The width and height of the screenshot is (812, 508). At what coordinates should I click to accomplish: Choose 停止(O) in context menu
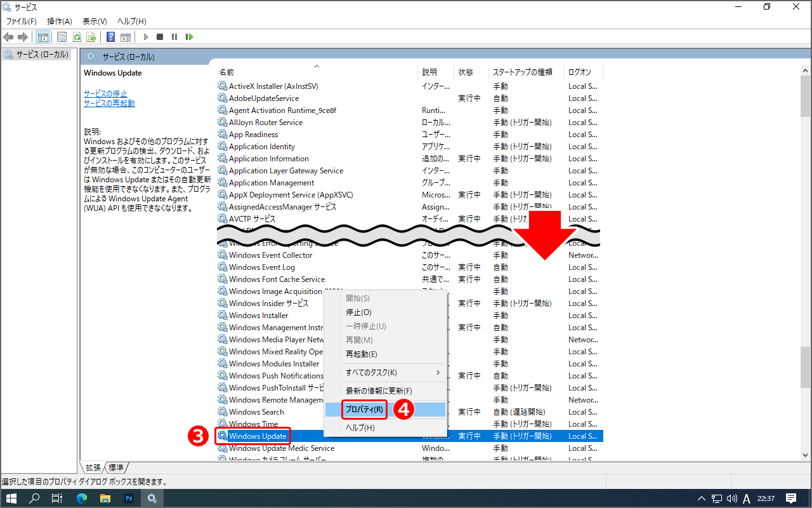386,312
